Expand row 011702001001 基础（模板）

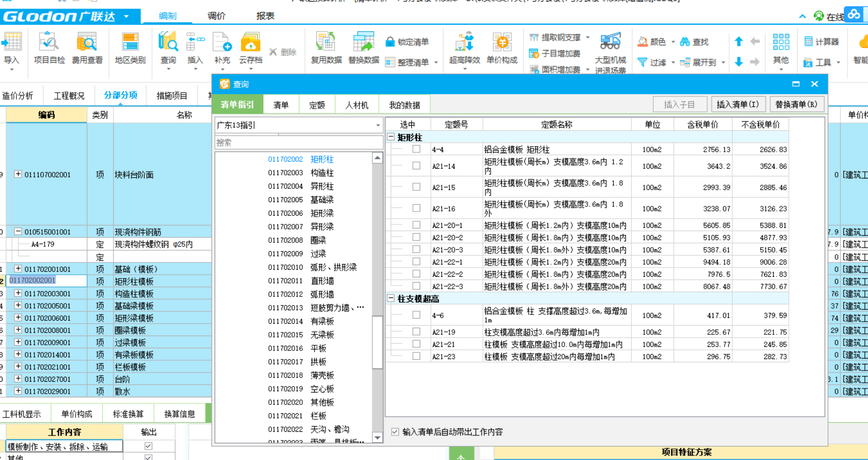[x=18, y=269]
